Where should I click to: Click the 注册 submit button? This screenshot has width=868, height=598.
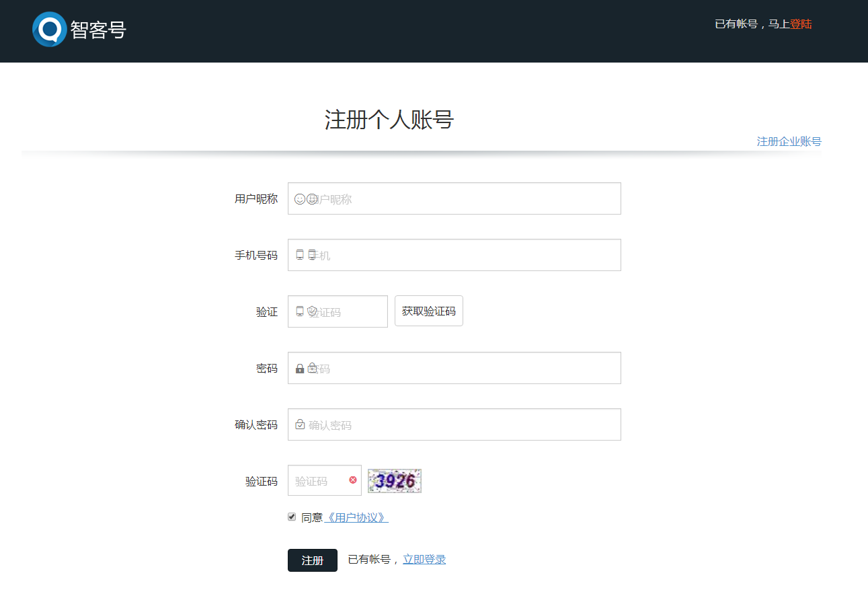(312, 560)
